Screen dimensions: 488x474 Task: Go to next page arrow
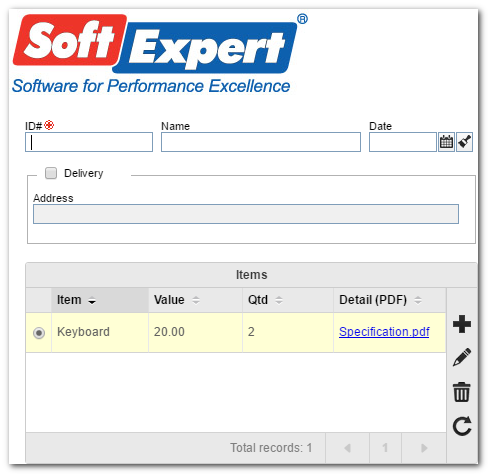(x=424, y=448)
